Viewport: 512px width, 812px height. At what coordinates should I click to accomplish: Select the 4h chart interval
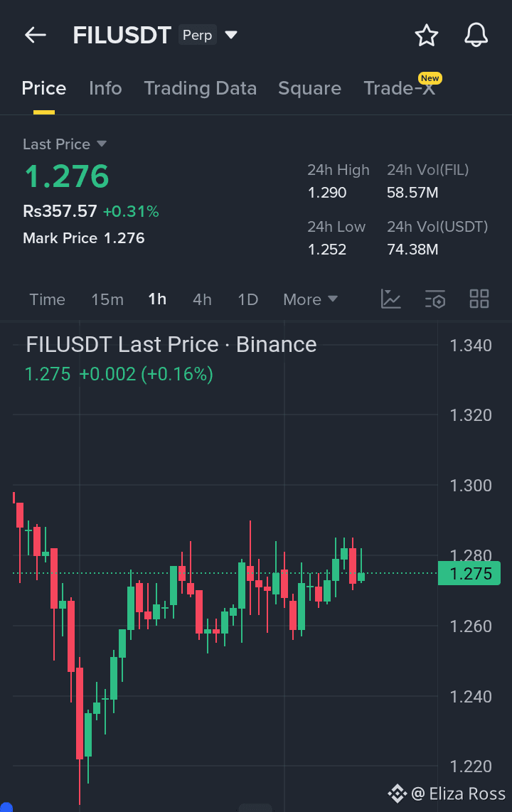[x=202, y=299]
